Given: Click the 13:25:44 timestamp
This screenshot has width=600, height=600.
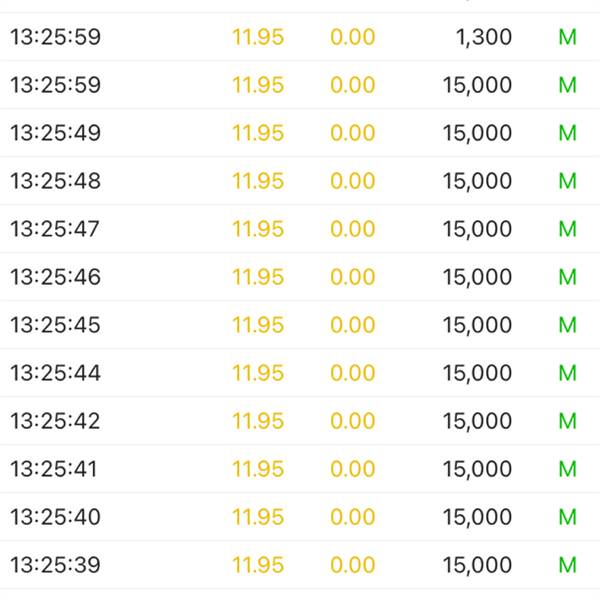Looking at the screenshot, I should pyautogui.click(x=55, y=373).
